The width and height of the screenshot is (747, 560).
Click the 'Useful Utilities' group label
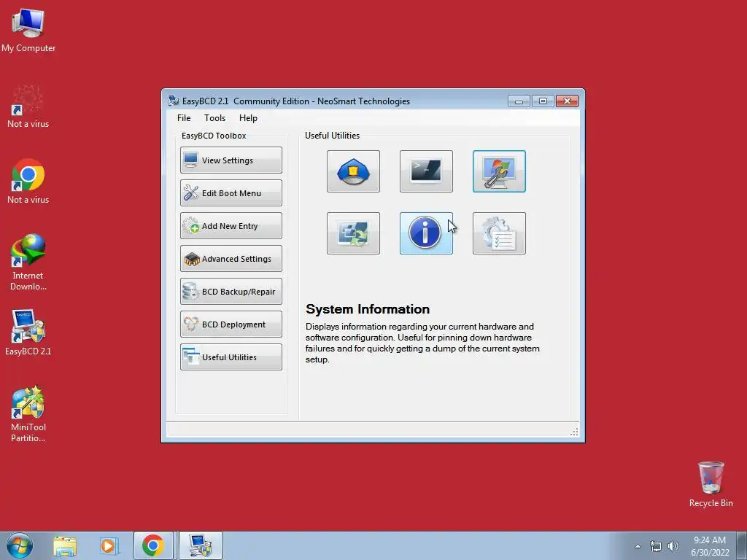[x=332, y=135]
